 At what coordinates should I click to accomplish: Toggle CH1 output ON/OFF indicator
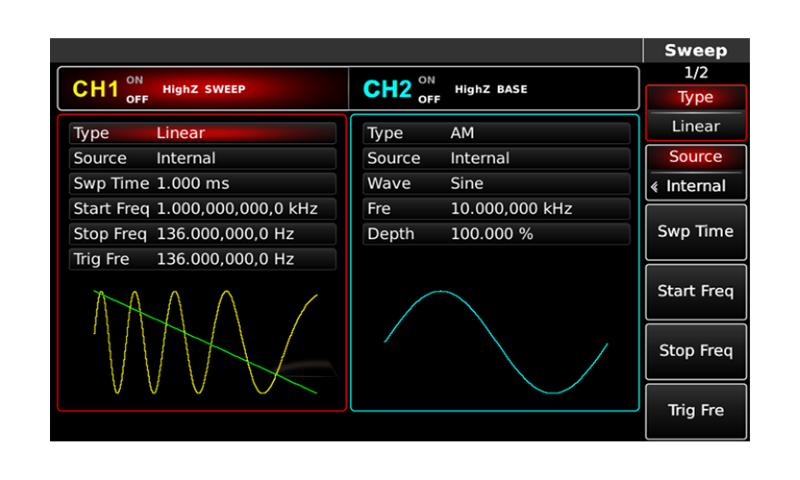click(135, 89)
